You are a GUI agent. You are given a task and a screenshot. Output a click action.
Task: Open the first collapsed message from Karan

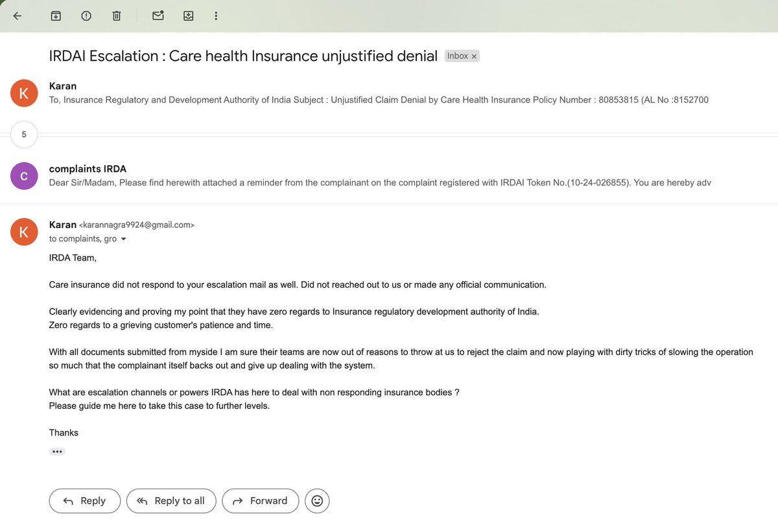(x=389, y=93)
